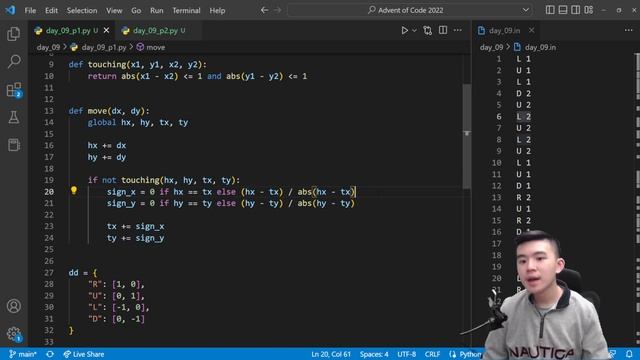
Task: Click 'global hx, hy, tx, ty' line
Action: [138, 122]
